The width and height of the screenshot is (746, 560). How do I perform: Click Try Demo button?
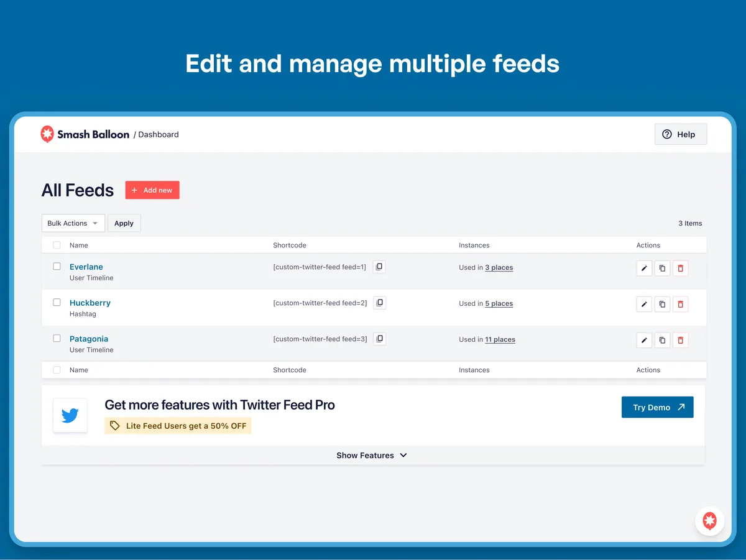click(x=658, y=407)
